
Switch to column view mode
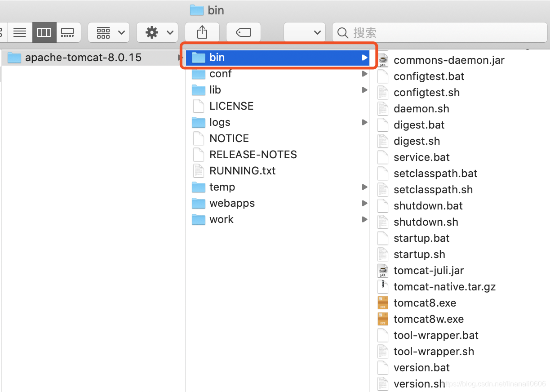pyautogui.click(x=44, y=32)
